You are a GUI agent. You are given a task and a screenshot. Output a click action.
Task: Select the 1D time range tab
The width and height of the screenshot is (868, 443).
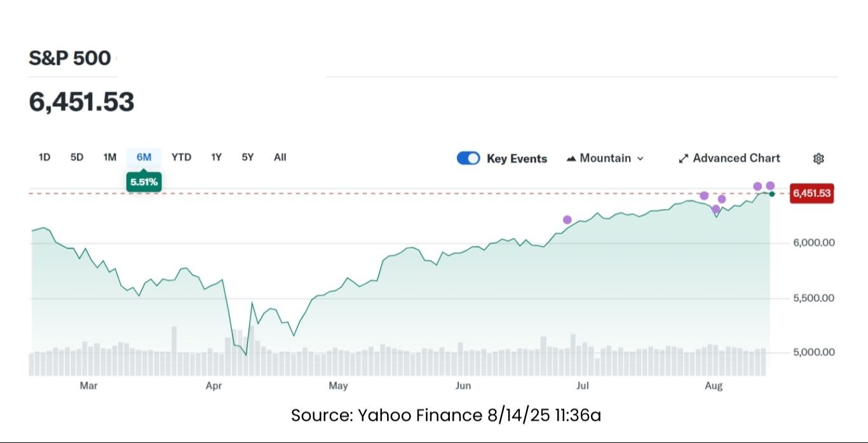click(x=44, y=157)
